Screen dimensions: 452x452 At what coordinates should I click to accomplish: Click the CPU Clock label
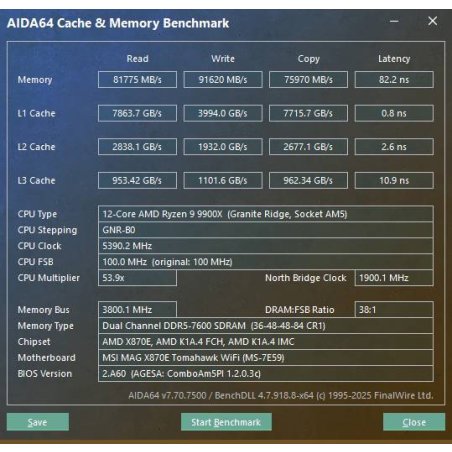[x=39, y=246]
